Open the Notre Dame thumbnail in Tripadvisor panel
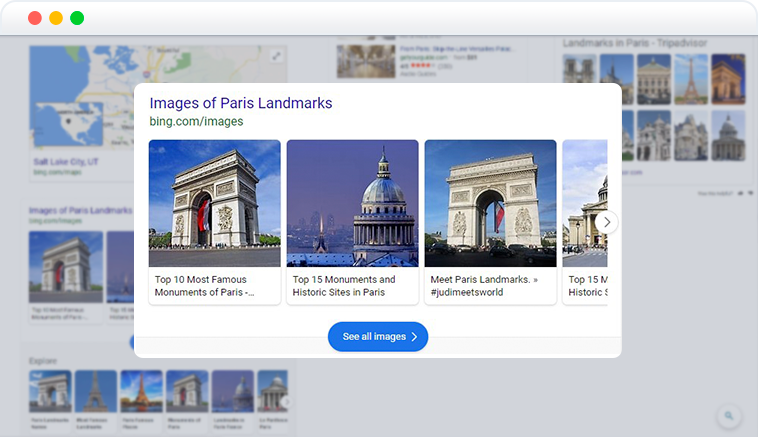 coord(579,79)
